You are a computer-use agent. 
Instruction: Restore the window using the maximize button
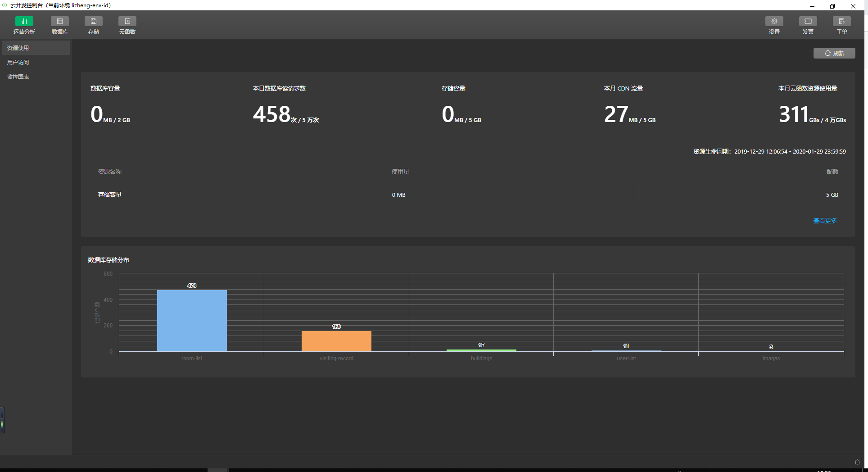click(832, 6)
